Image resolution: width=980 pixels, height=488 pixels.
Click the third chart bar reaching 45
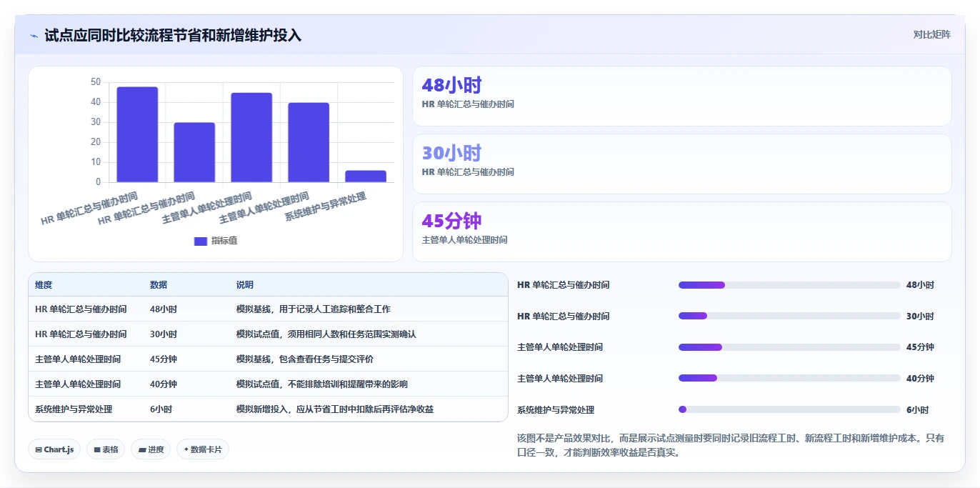click(x=251, y=137)
